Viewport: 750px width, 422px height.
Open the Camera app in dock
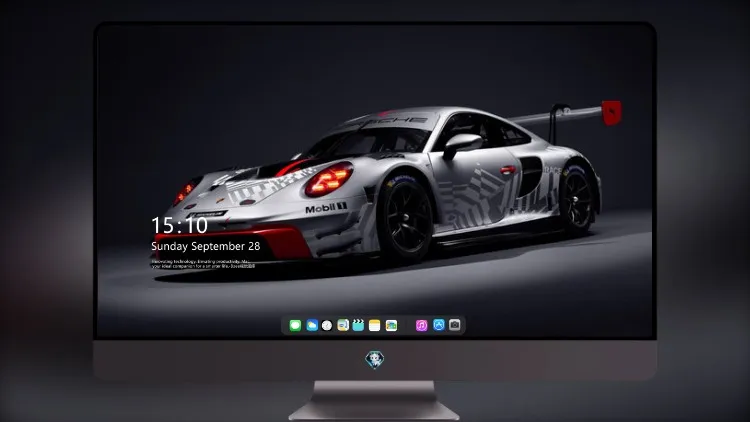[455, 325]
